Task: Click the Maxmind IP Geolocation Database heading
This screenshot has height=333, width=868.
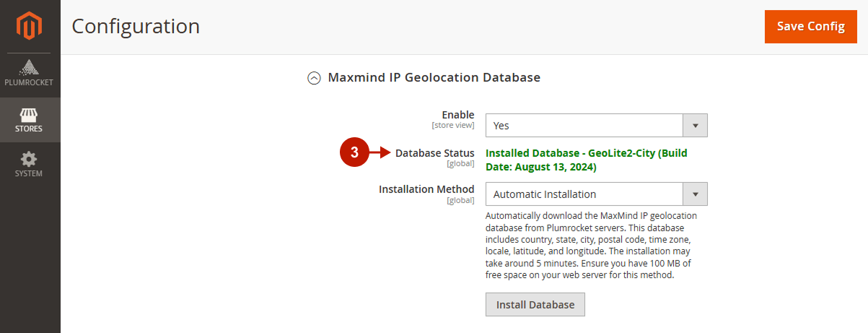Action: click(434, 77)
